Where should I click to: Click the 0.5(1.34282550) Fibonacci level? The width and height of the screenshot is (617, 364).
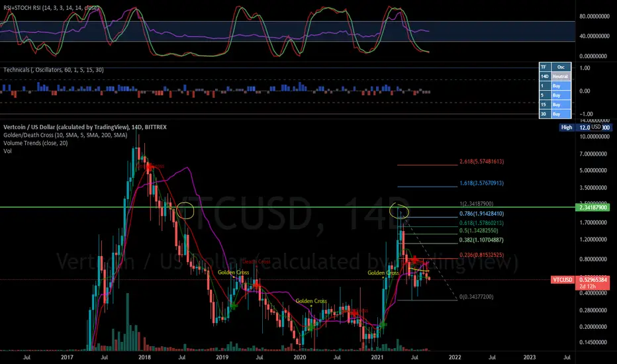(x=479, y=230)
